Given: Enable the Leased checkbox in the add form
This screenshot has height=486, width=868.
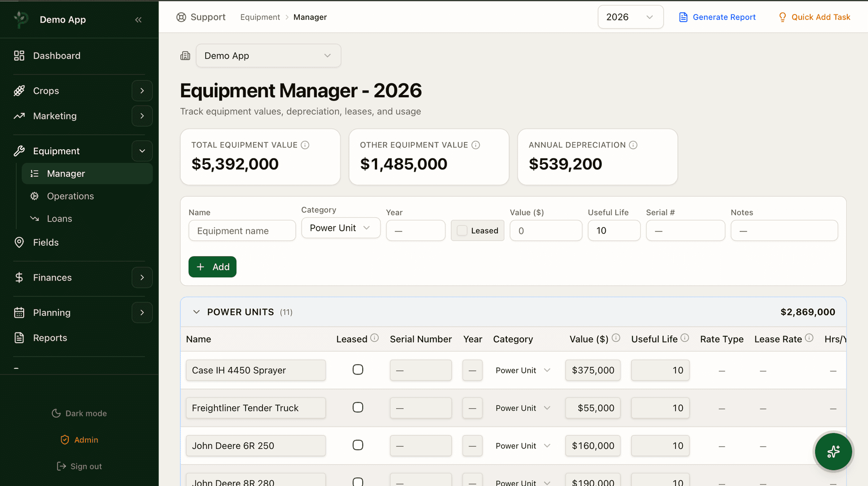Looking at the screenshot, I should tap(462, 230).
